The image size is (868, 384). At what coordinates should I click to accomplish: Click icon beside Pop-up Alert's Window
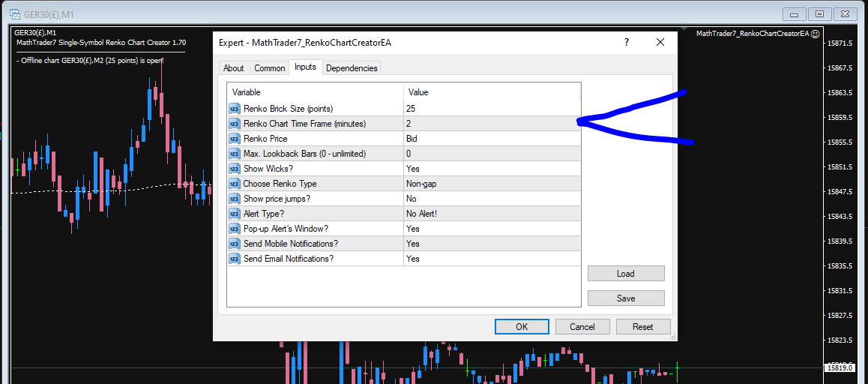pyautogui.click(x=234, y=228)
